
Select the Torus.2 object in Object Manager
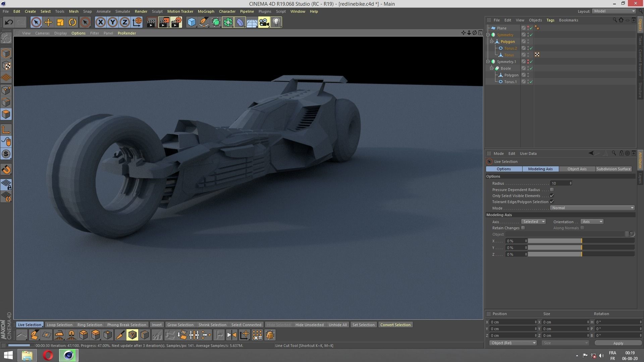[511, 48]
